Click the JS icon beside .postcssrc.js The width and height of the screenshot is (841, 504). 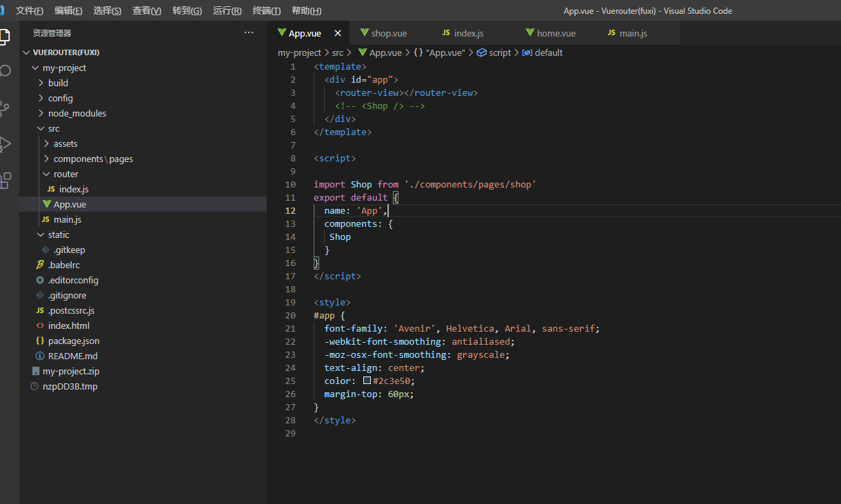[40, 310]
